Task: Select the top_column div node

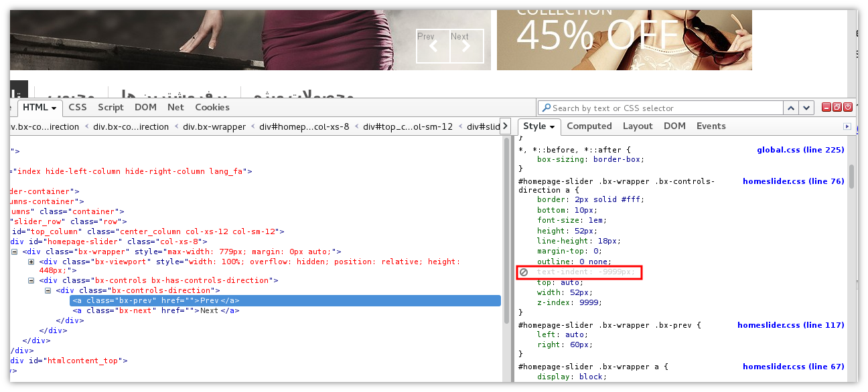Action: [147, 231]
